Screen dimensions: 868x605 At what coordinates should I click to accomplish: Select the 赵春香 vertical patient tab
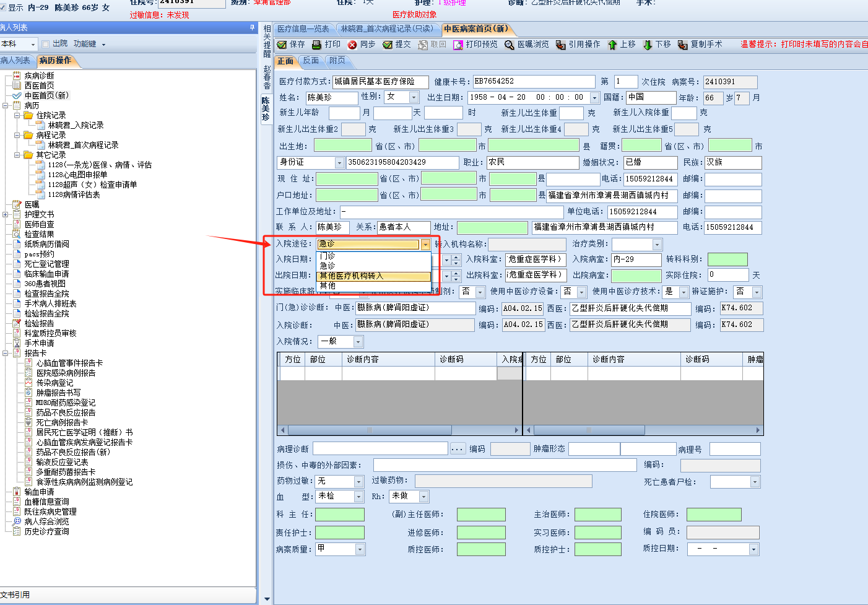[x=267, y=77]
